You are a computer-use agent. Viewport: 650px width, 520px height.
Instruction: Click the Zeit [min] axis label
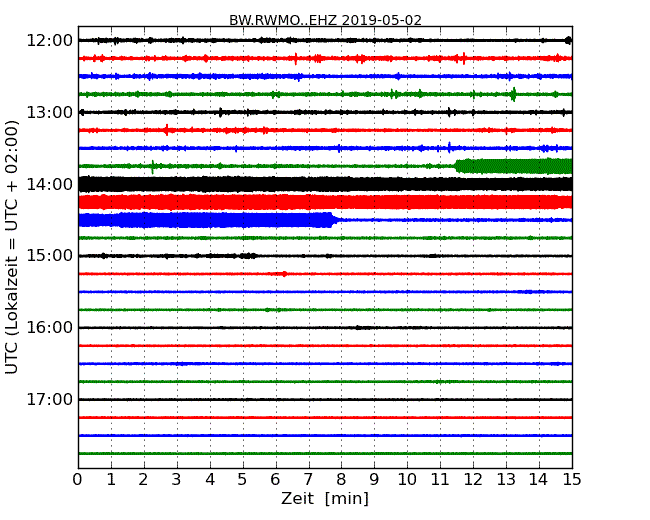point(325,498)
